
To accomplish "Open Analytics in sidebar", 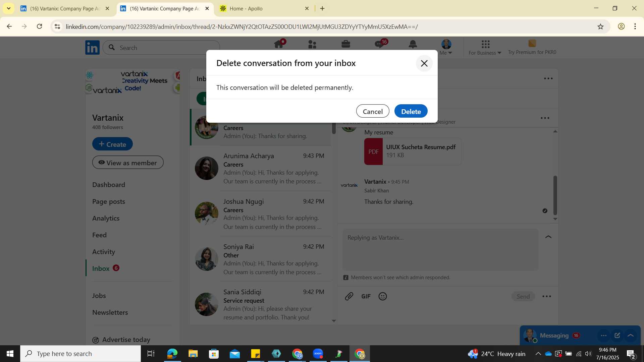I will pos(106,218).
